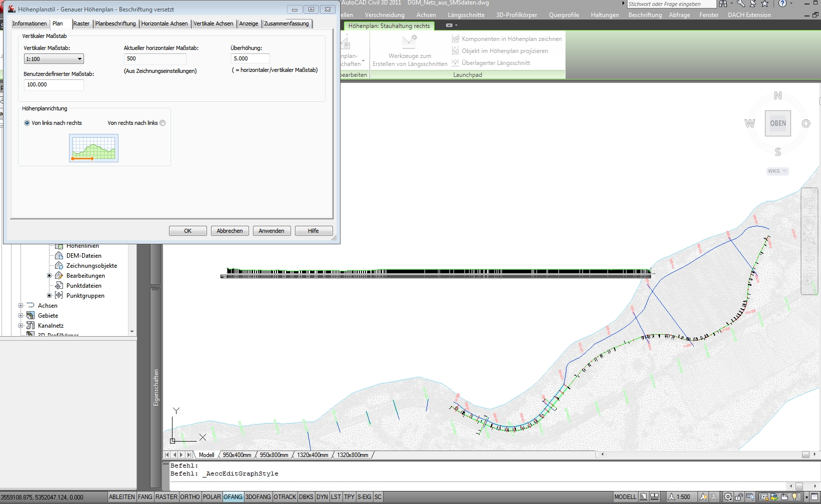Click the Punktdateien file icon
Screen dimensions: 821x504
[59, 285]
